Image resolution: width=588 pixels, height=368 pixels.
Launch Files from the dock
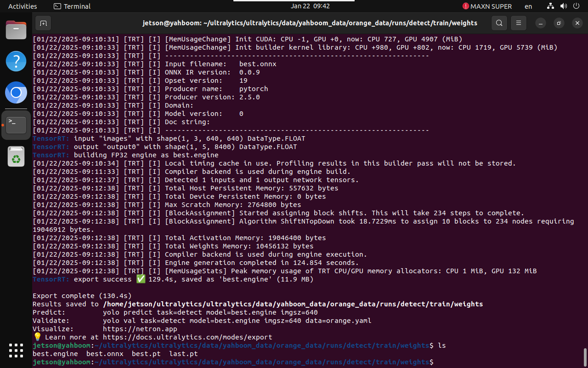click(x=16, y=30)
